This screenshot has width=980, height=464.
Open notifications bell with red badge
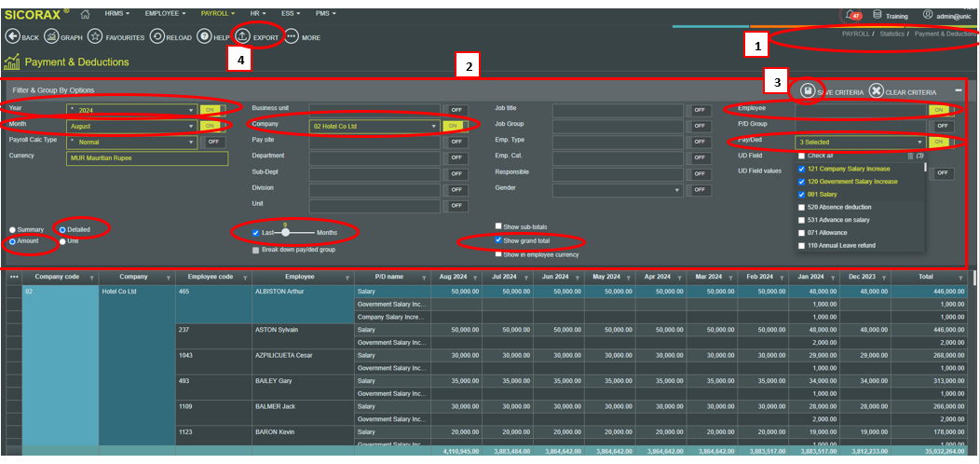coord(850,15)
